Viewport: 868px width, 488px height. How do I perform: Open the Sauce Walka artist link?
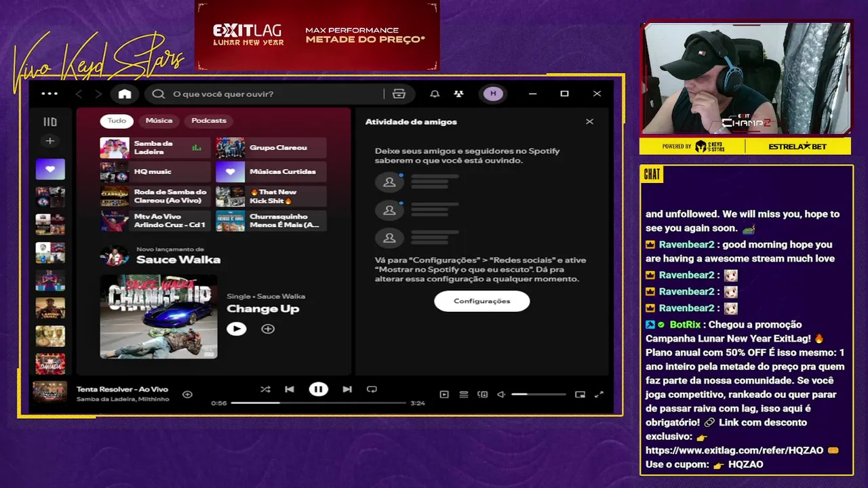click(178, 260)
